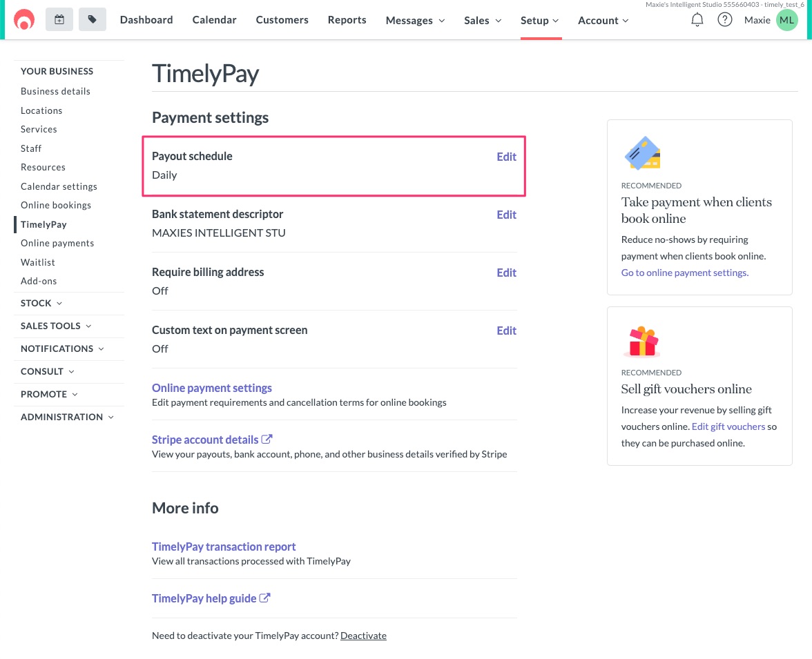Expand the Account dropdown menu
Image resolution: width=812 pixels, height=659 pixels.
click(603, 20)
